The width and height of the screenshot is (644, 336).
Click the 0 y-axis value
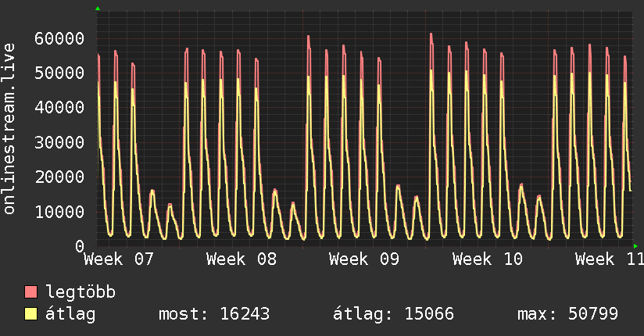pyautogui.click(x=80, y=246)
